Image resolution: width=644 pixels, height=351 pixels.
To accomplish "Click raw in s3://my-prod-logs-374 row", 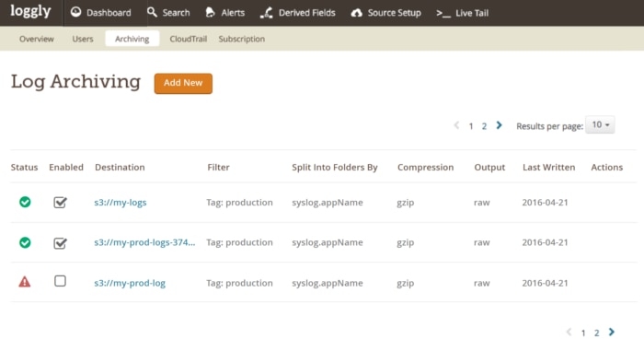I will 482,242.
